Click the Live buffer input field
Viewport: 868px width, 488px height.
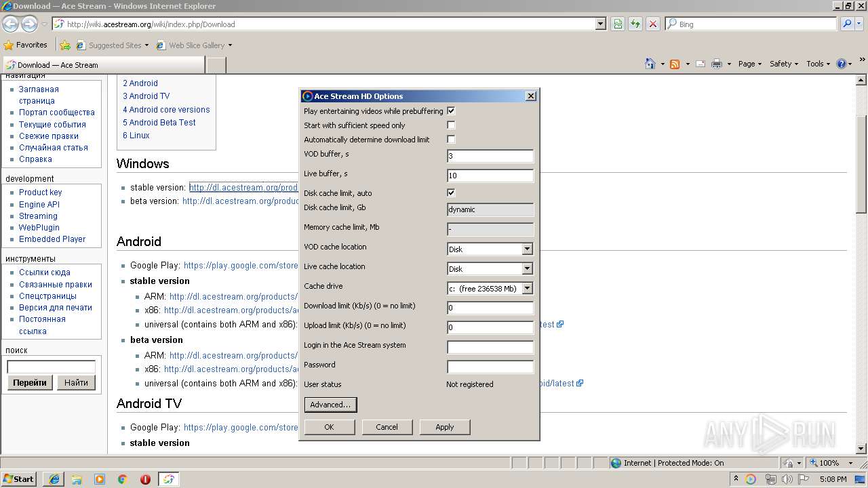(490, 176)
